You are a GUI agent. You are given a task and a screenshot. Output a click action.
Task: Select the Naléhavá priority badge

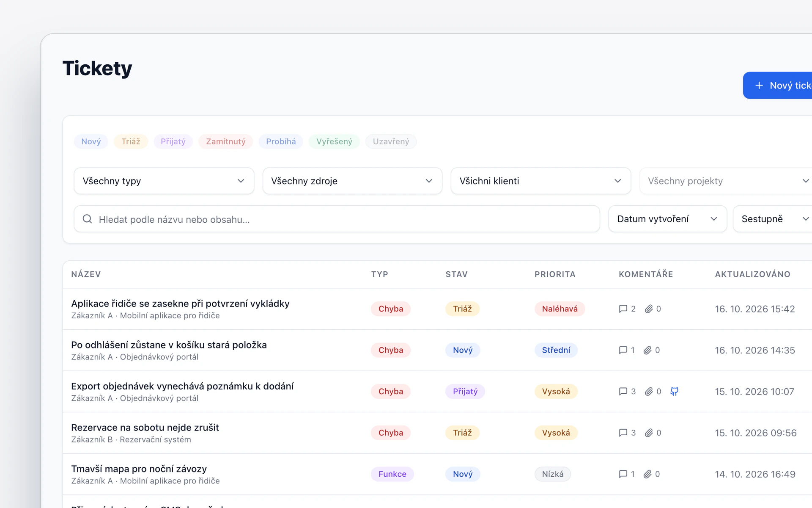(560, 309)
